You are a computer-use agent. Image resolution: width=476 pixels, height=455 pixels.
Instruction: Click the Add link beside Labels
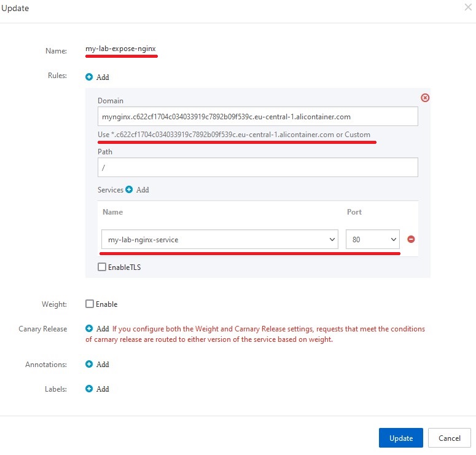coord(103,389)
